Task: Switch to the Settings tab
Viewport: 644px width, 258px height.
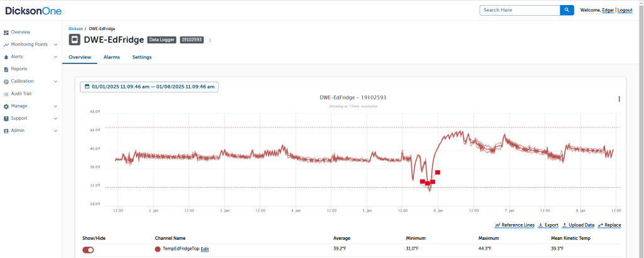Action: point(142,57)
